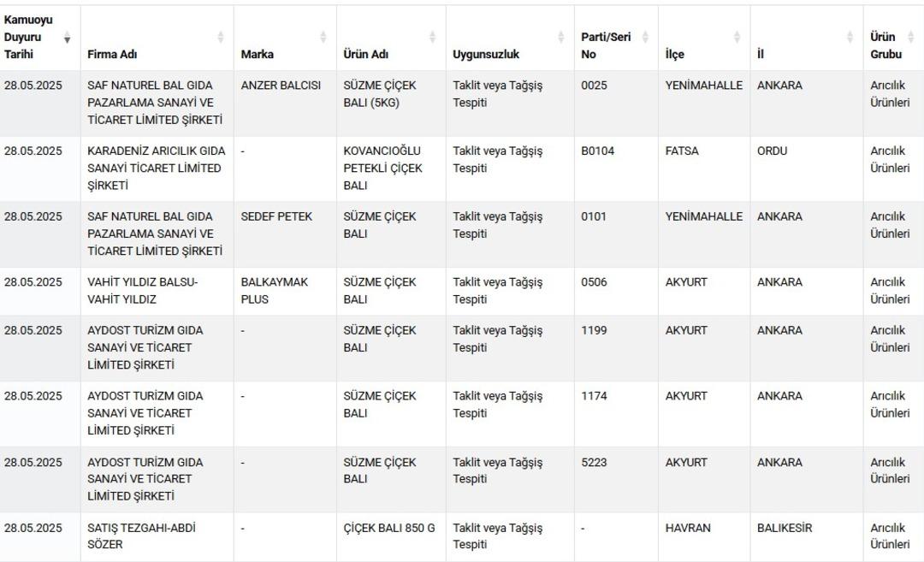Viewport: 924px width, 562px height.
Task: Click the İl column sort arrows
Action: pos(850,38)
